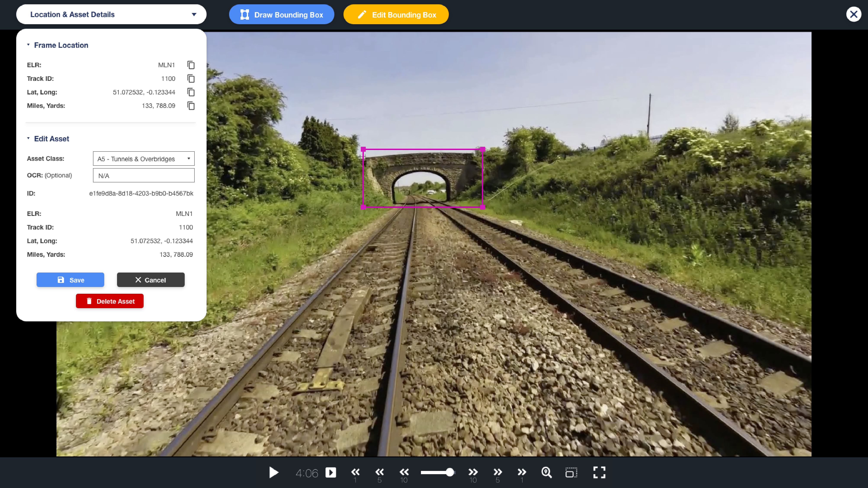
Task: Skip back 10 frames
Action: [404, 472]
